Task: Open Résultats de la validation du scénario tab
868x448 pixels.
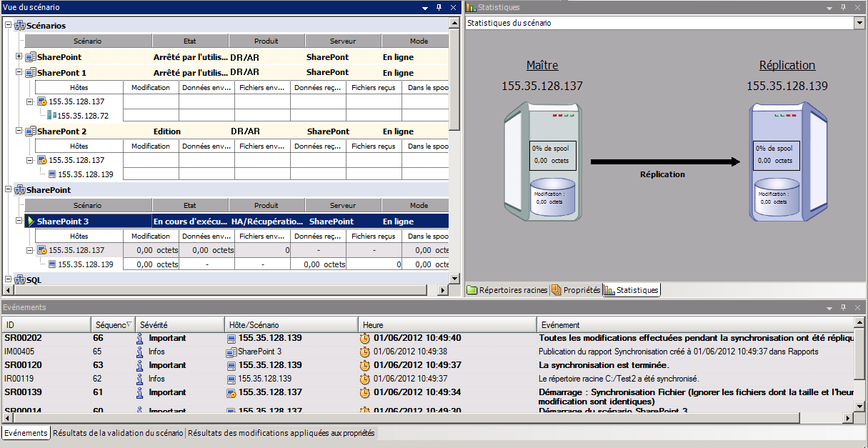Action: coord(118,433)
